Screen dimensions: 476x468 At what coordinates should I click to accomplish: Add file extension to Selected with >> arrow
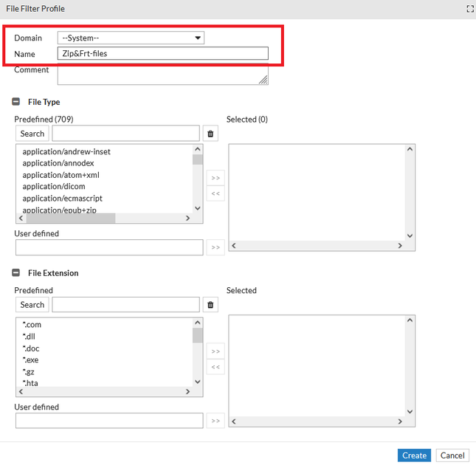click(215, 351)
